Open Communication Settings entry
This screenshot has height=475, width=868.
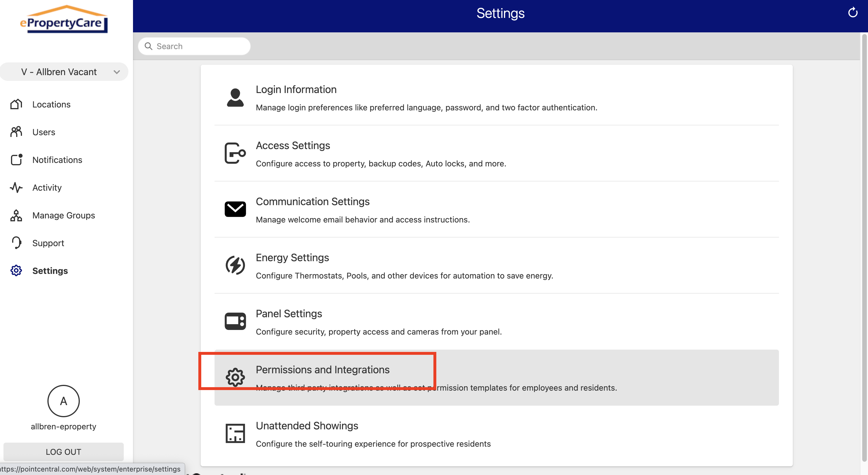[312, 202]
